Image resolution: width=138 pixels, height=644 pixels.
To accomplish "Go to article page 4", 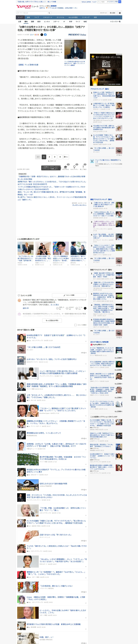I will coord(60,157).
